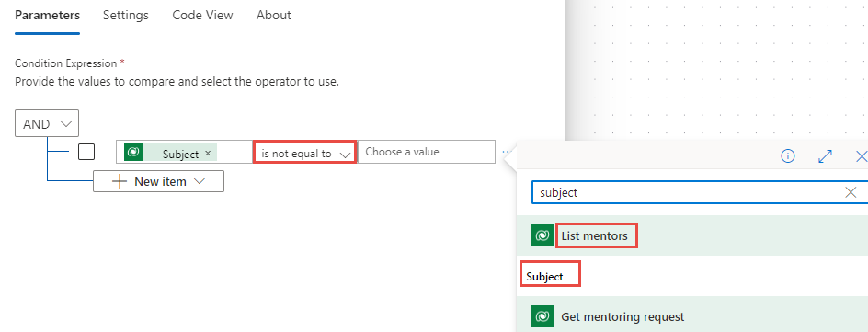Screen dimensions: 868x332
Task: Select the Parameters tab
Action: click(48, 15)
